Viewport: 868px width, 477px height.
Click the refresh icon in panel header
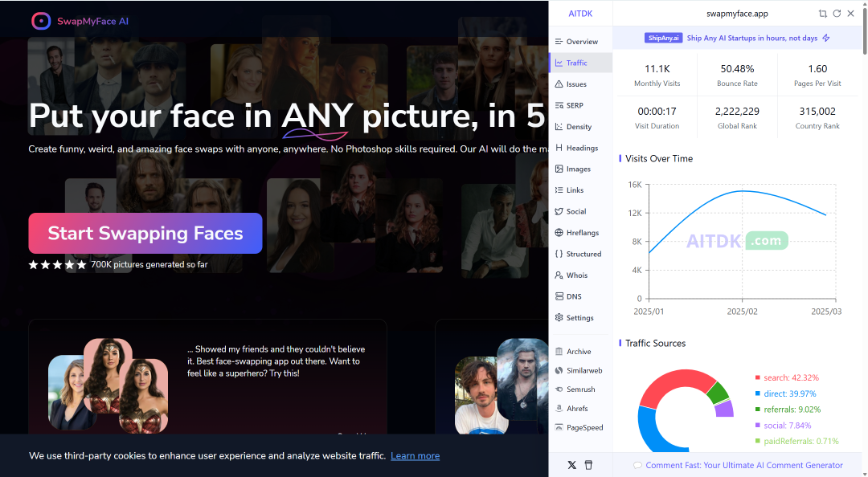click(837, 14)
